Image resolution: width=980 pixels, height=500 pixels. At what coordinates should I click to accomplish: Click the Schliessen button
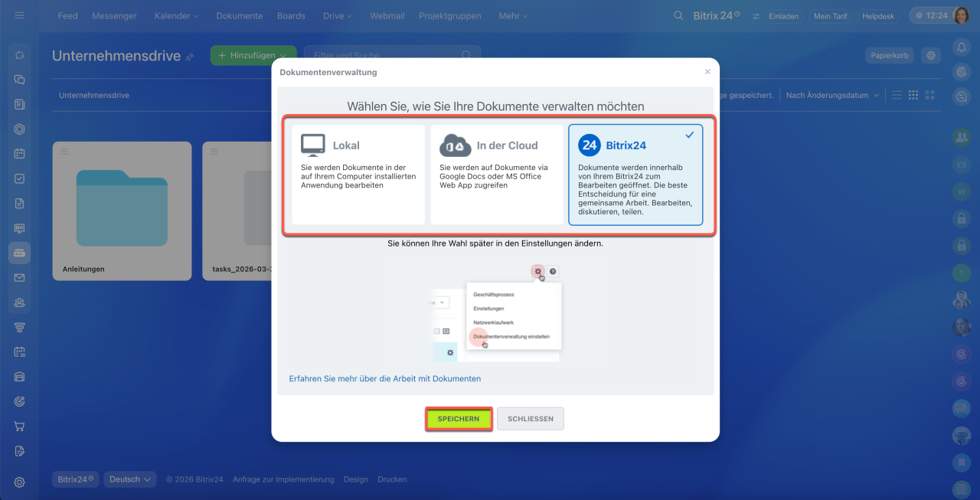pos(531,419)
